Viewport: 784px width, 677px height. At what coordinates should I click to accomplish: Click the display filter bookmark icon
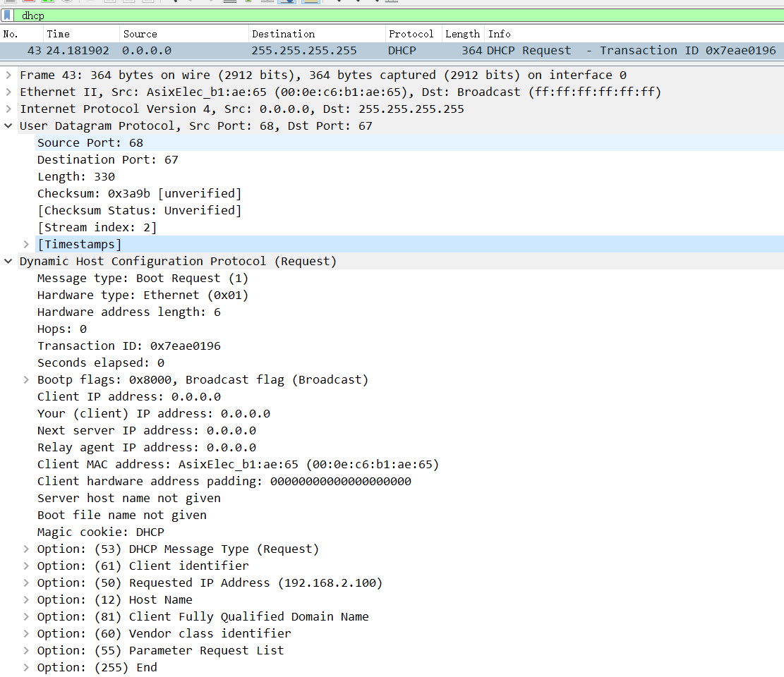[6, 16]
